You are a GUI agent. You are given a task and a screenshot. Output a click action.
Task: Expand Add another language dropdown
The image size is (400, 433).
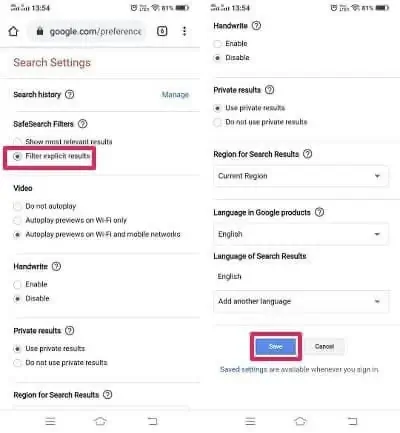tap(301, 301)
